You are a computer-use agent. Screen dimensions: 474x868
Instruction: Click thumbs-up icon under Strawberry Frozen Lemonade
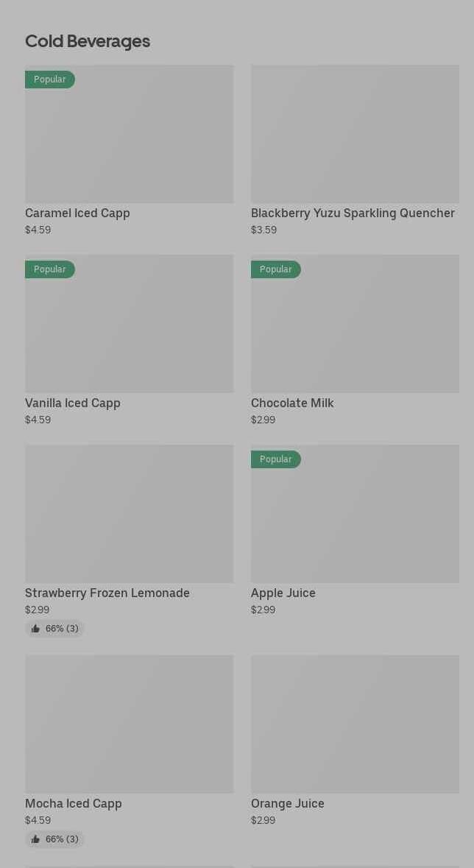coord(35,629)
